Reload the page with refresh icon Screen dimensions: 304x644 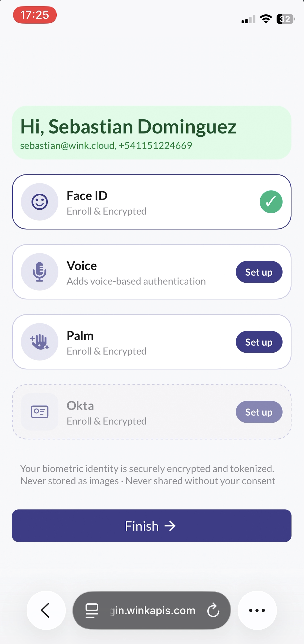tap(213, 610)
